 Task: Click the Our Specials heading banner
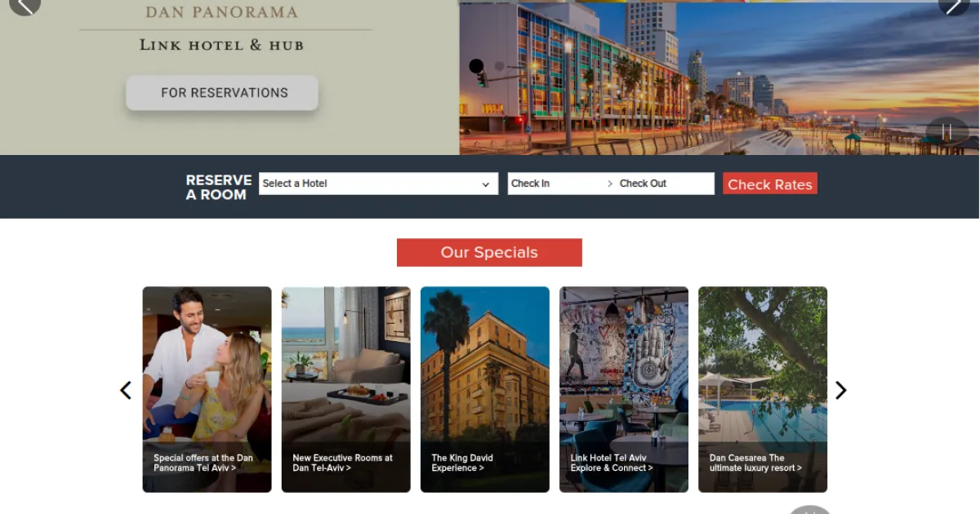click(x=489, y=252)
